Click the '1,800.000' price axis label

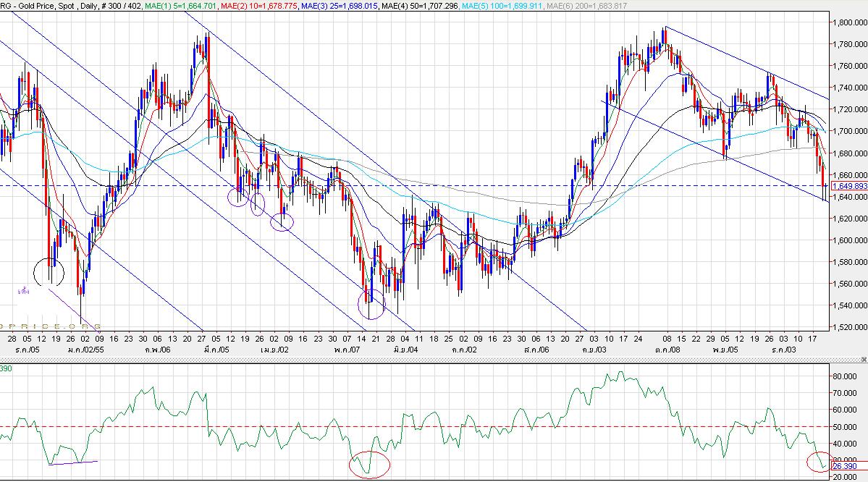click(850, 22)
